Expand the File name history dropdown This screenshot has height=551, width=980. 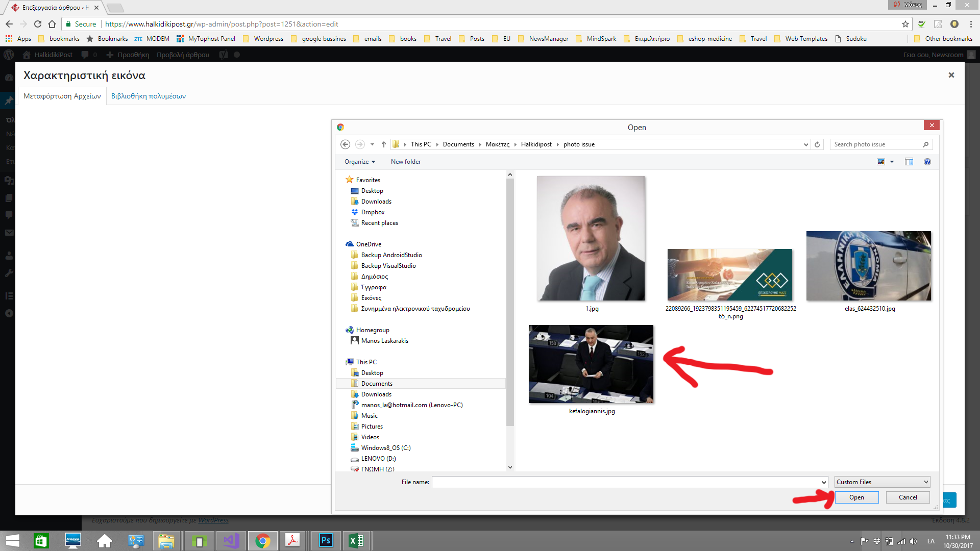[x=824, y=482]
